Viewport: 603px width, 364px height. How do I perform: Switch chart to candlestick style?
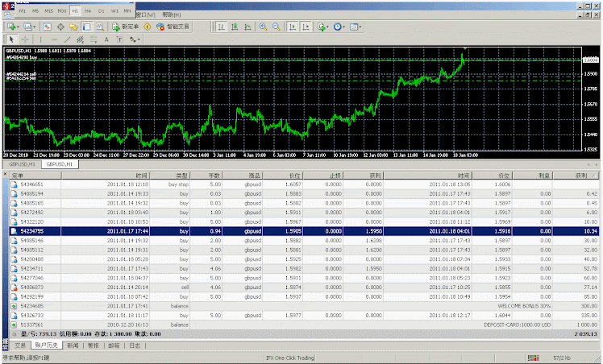235,27
